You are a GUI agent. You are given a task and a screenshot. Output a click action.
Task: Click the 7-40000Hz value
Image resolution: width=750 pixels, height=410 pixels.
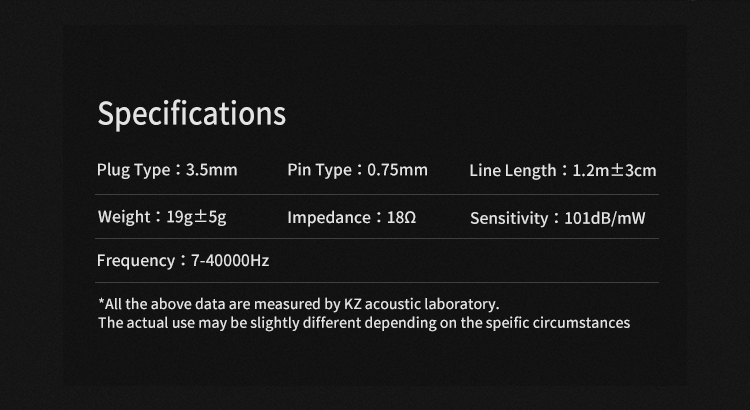(230, 261)
